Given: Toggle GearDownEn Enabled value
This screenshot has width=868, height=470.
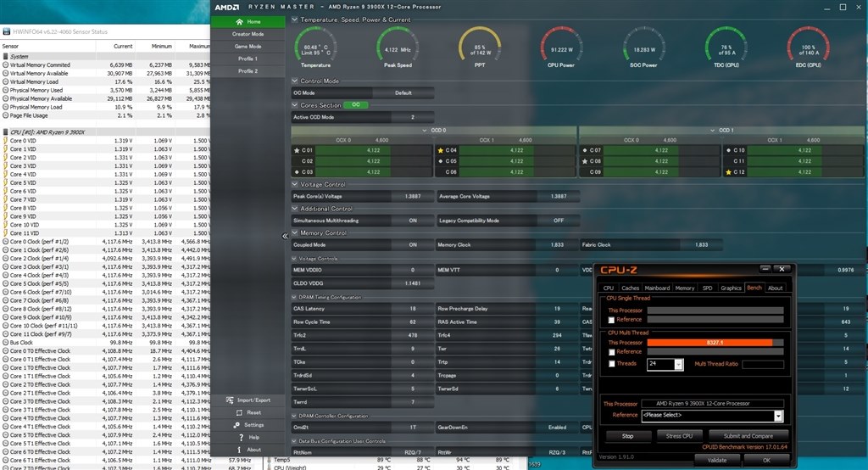Looking at the screenshot, I should coord(558,428).
